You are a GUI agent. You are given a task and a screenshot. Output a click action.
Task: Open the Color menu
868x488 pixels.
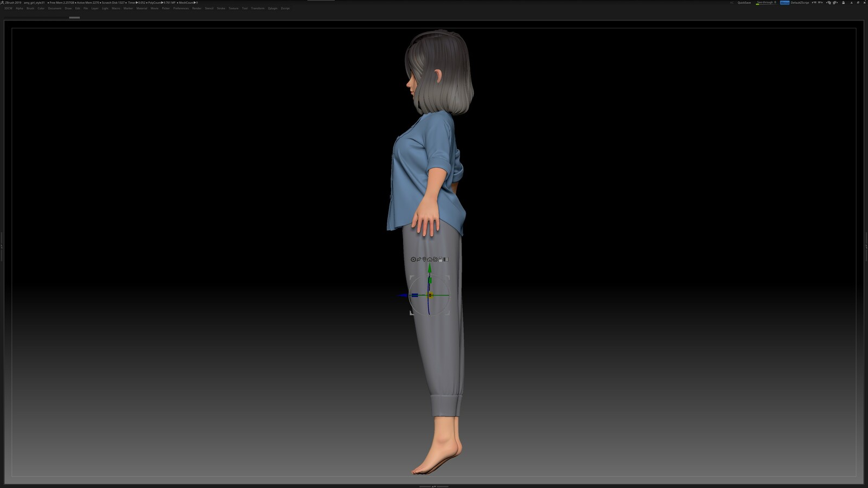click(41, 8)
